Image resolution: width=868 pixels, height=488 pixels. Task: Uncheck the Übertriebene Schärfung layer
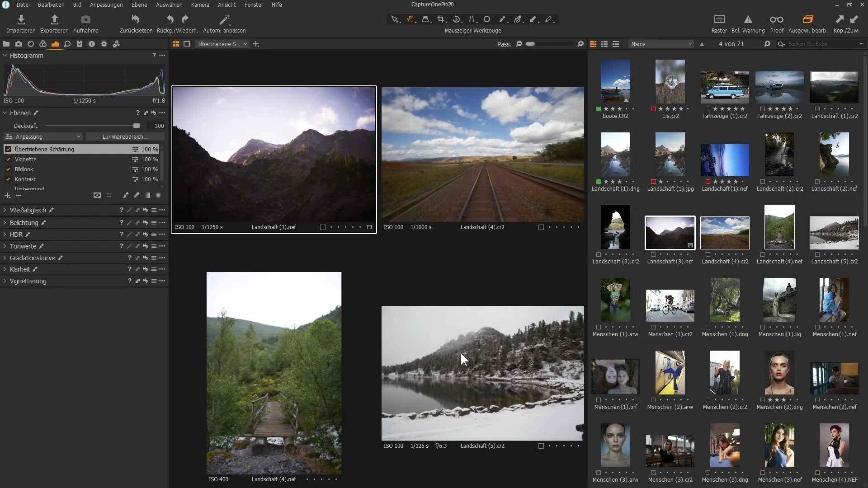point(8,149)
